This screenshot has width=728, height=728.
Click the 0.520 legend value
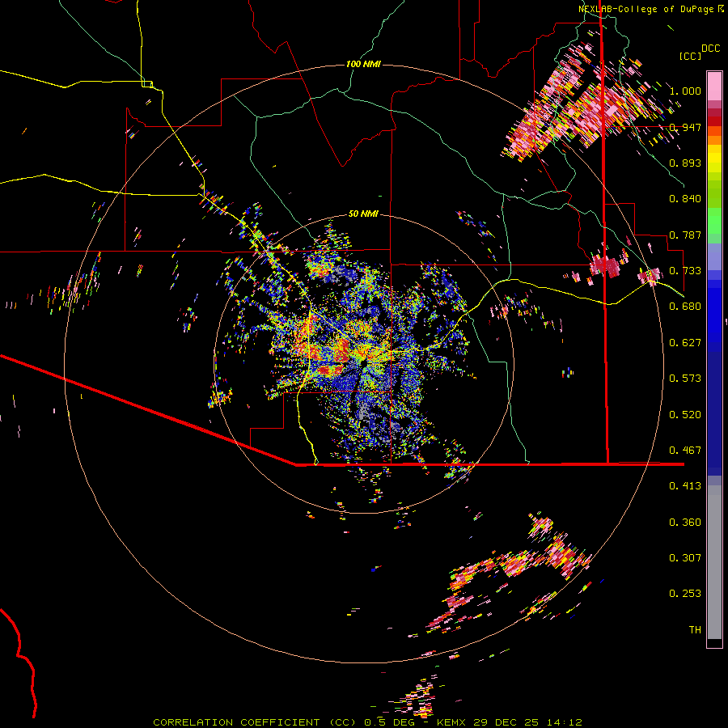point(685,415)
